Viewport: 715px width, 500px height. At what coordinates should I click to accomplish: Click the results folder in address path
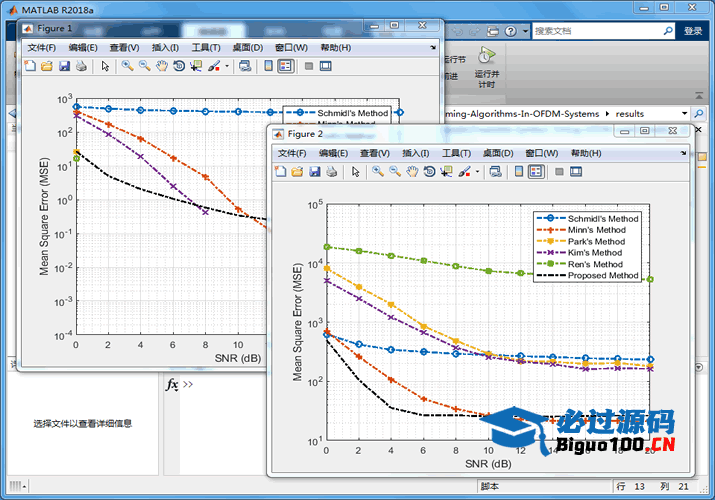[x=629, y=114]
